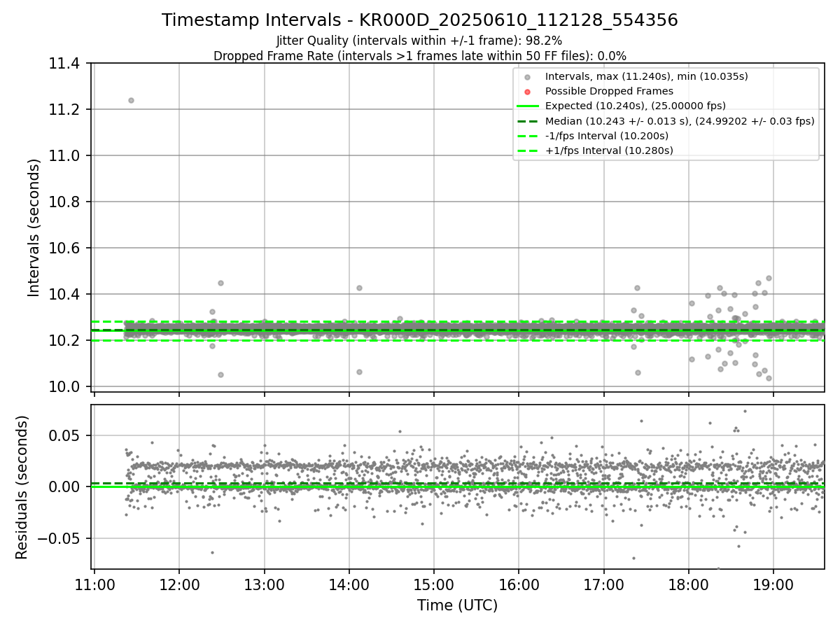Click the 10.8 y-axis tick label

[65, 202]
